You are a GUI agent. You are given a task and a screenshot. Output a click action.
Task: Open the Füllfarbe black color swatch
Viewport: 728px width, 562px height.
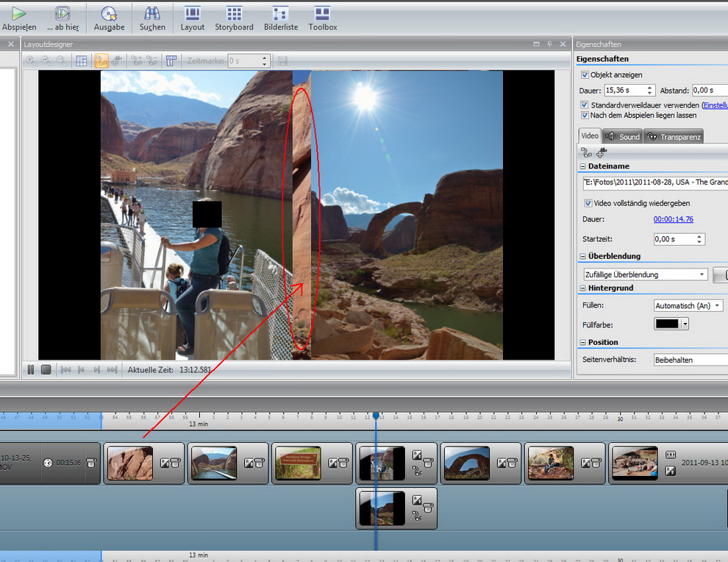tap(668, 324)
